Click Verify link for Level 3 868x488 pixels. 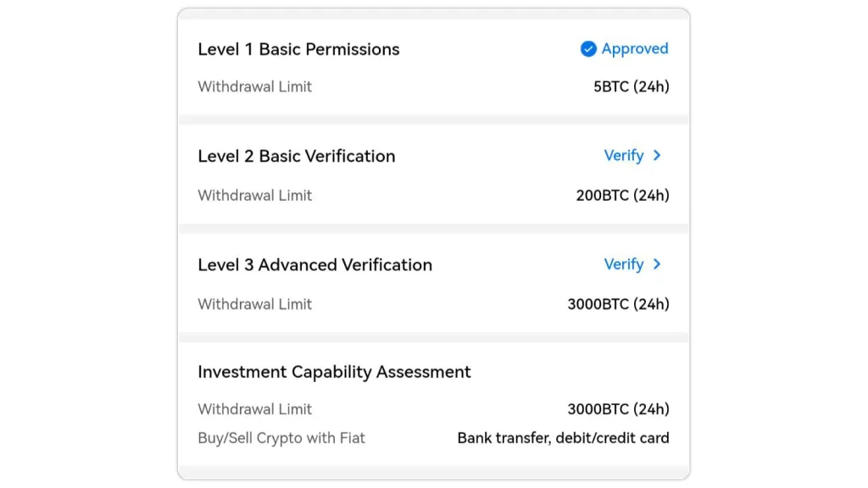624,264
